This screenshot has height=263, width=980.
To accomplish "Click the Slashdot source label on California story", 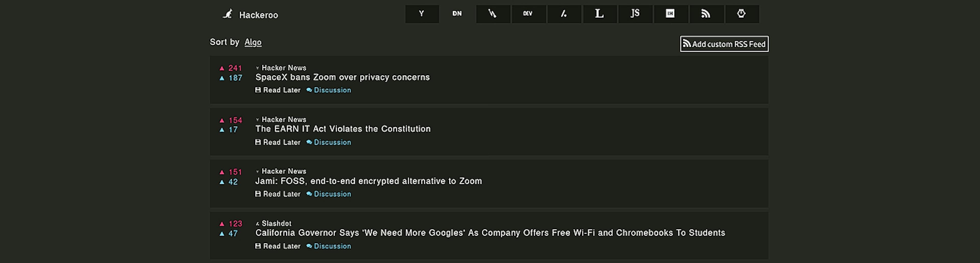I will [276, 223].
